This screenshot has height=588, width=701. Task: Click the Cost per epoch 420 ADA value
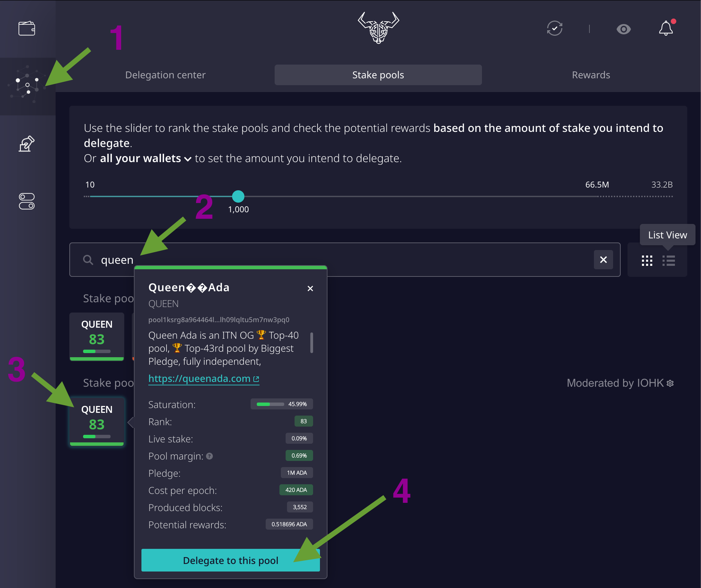tap(296, 490)
